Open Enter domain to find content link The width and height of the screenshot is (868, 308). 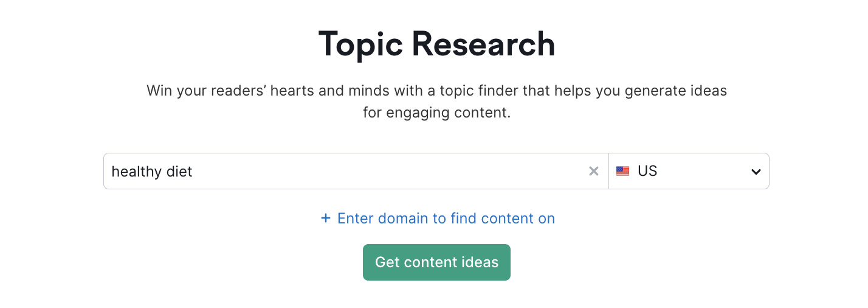coord(446,218)
